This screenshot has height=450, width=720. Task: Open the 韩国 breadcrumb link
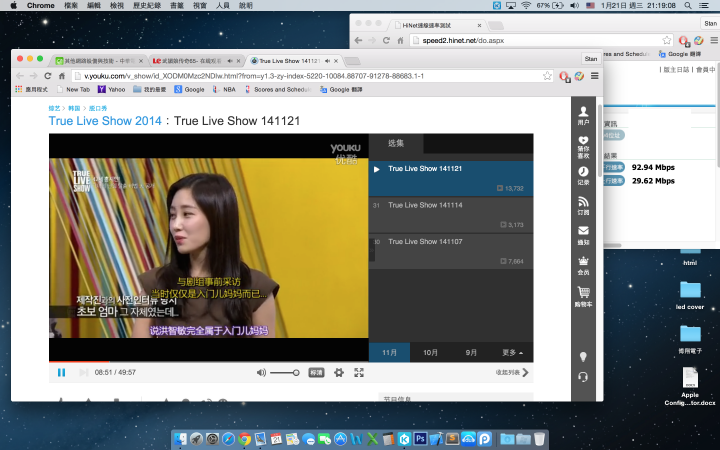pyautogui.click(x=74, y=108)
